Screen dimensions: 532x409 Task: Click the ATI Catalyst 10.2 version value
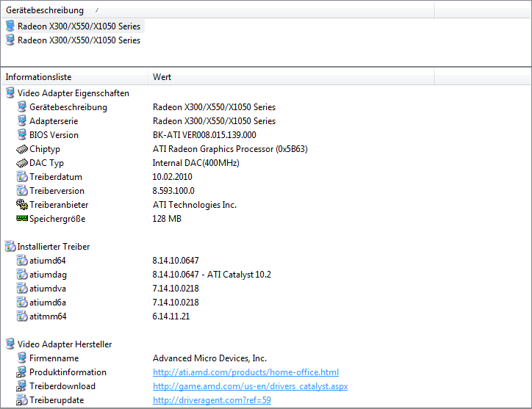[212, 275]
